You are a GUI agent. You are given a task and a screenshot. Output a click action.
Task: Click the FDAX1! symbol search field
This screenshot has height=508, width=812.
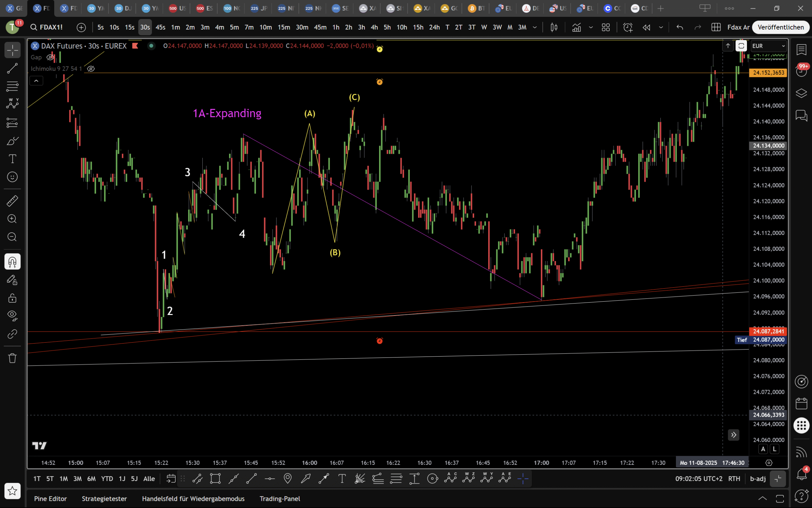pyautogui.click(x=51, y=27)
